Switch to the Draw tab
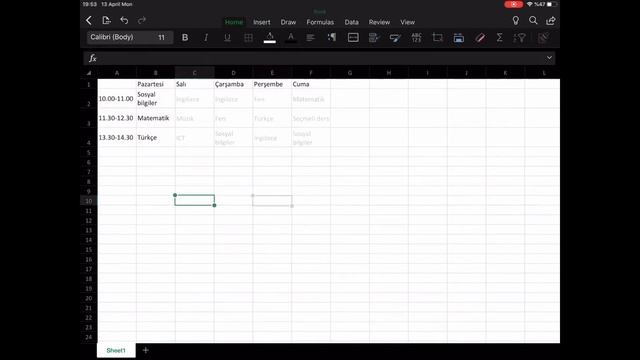The width and height of the screenshot is (640, 360). [x=288, y=22]
